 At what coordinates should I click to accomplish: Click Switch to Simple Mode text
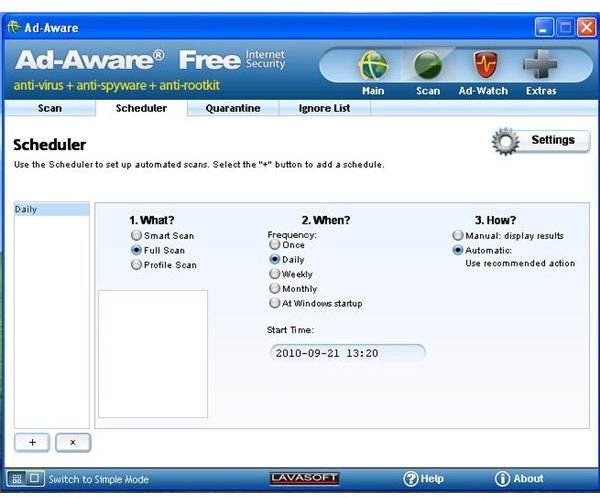(x=98, y=479)
